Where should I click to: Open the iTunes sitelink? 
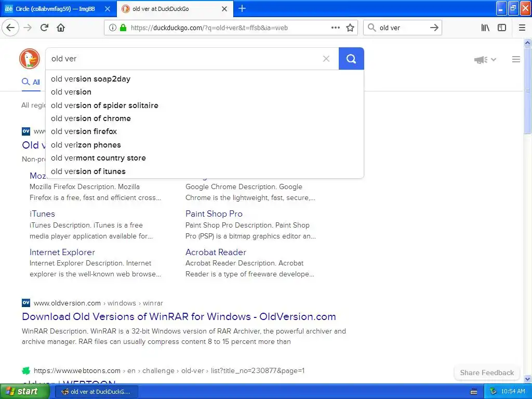[42, 214]
